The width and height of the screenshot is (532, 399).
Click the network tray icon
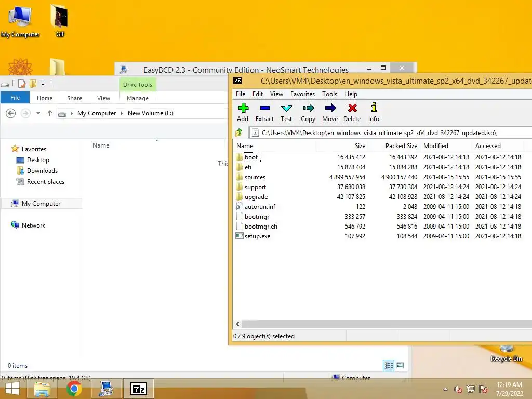(x=471, y=389)
